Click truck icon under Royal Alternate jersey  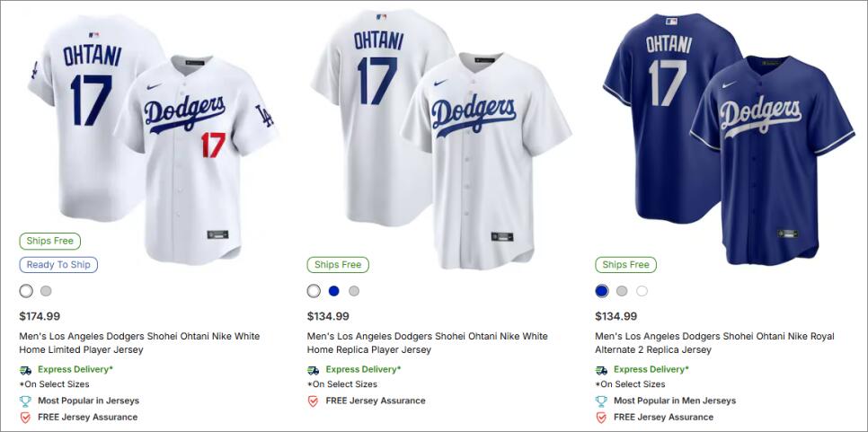[x=601, y=369]
